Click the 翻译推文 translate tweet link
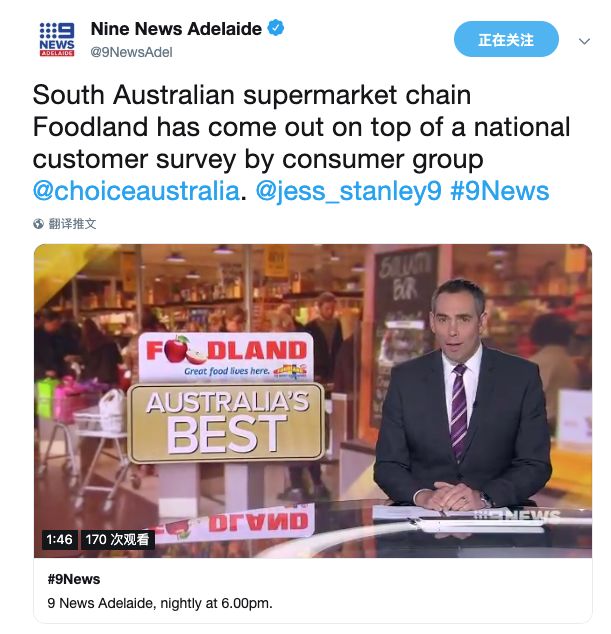 pos(72,224)
